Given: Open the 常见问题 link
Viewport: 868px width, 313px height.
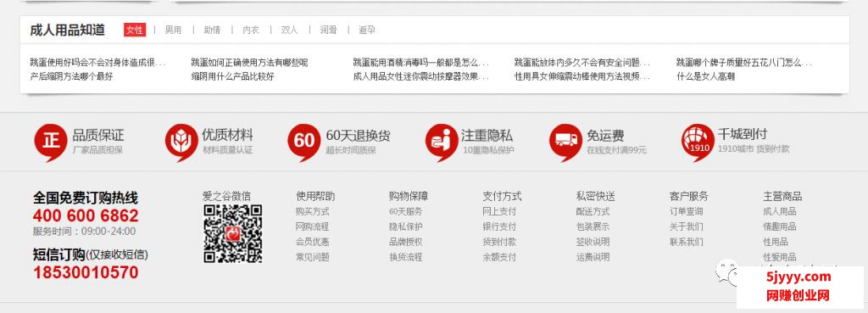Looking at the screenshot, I should tap(312, 257).
